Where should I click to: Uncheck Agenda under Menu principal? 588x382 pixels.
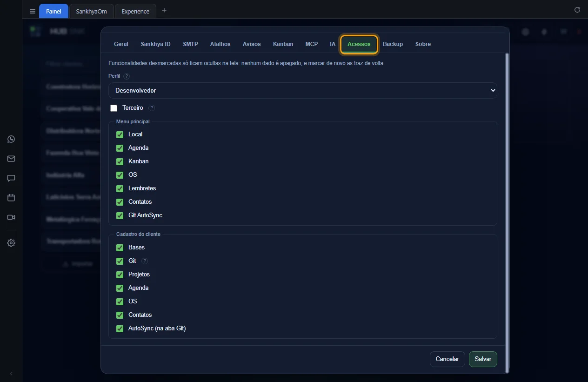pyautogui.click(x=120, y=148)
